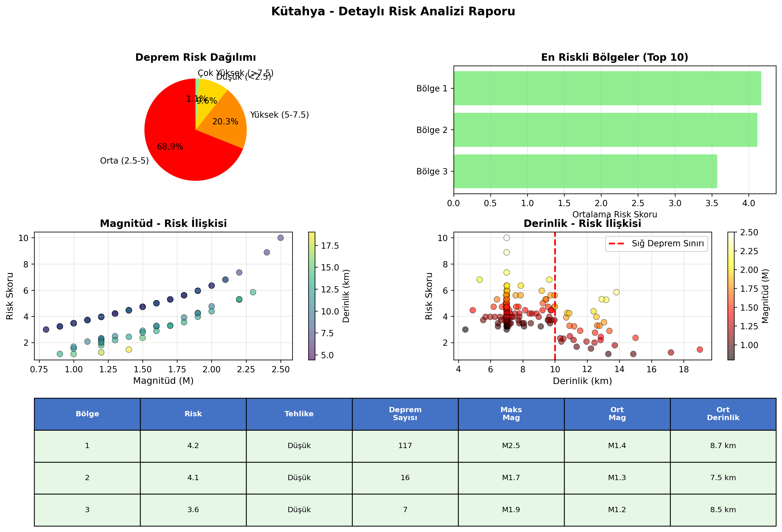Viewport: 782px width, 532px height.
Task: Click the Magnitüd - Risk İlişkisi chart title
Action: (163, 223)
